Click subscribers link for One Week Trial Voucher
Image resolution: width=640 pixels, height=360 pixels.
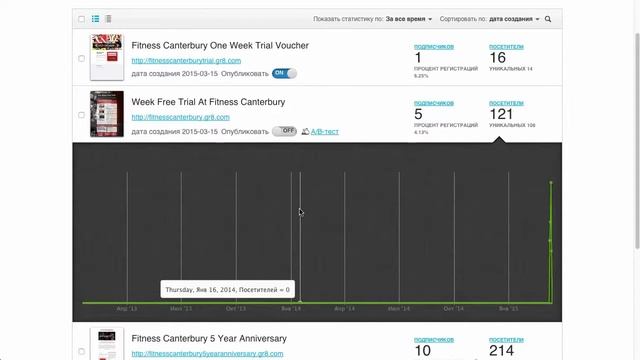tap(434, 47)
